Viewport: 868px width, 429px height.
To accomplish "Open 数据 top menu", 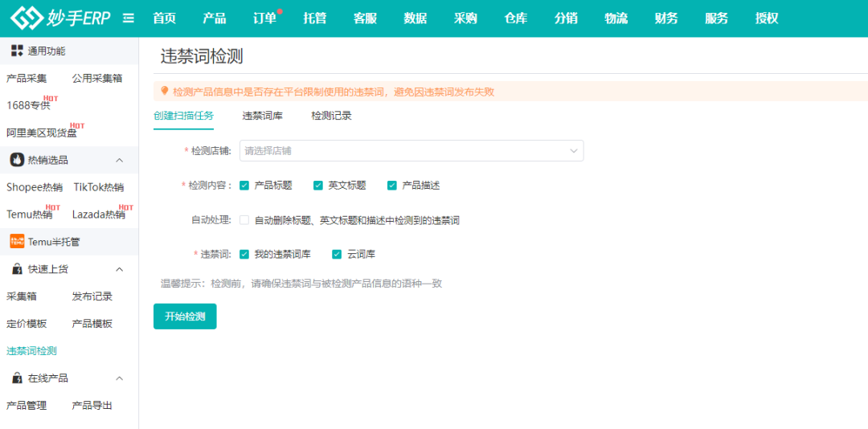I will pos(416,18).
